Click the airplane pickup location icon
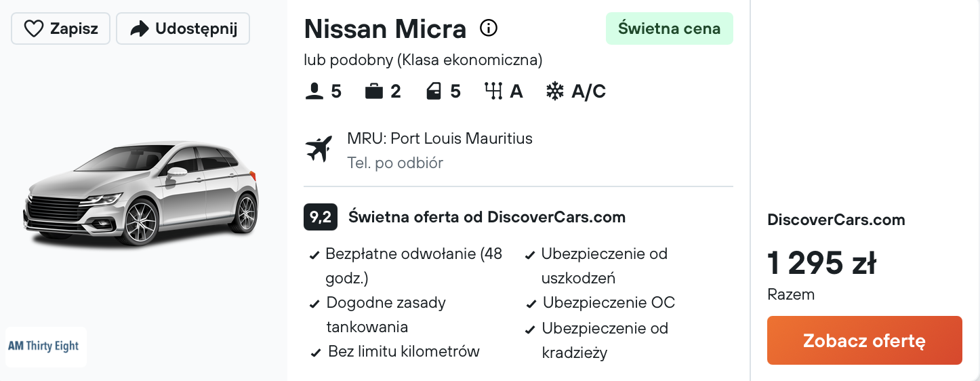Image resolution: width=980 pixels, height=381 pixels. click(319, 149)
